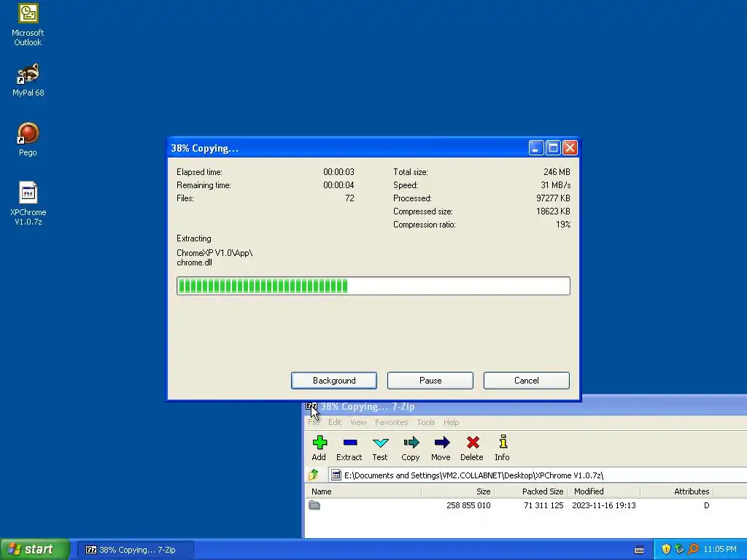Sort by Attributes column header
This screenshot has width=747, height=560.
coord(677,491)
